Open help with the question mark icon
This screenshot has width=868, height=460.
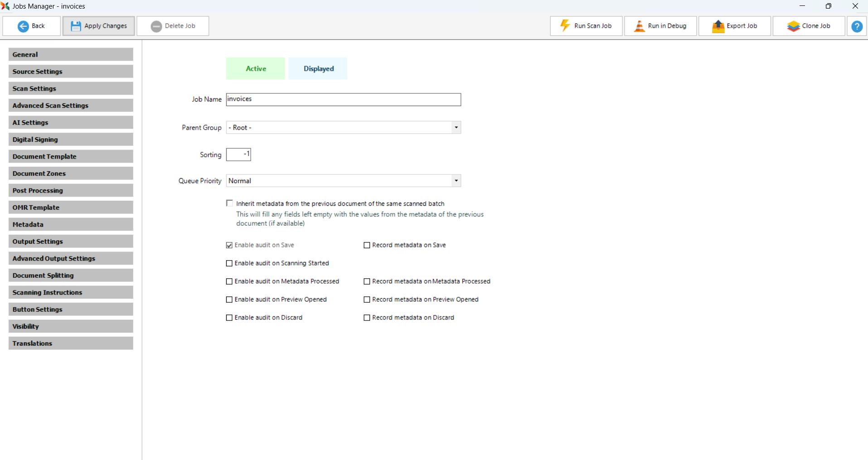click(x=857, y=26)
